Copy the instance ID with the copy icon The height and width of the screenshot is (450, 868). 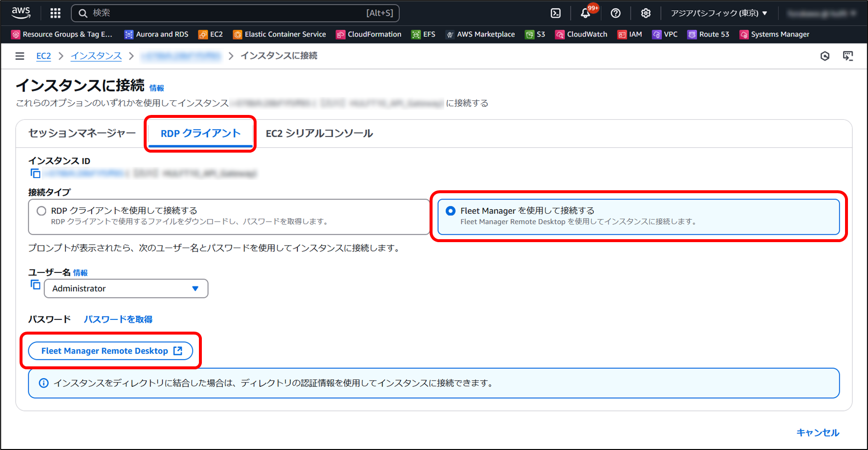(35, 173)
